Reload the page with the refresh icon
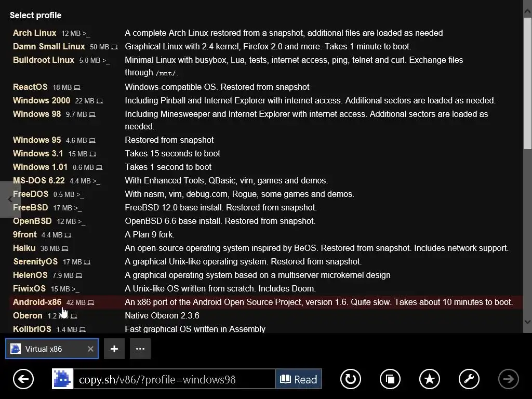Image resolution: width=532 pixels, height=399 pixels. pos(351,379)
